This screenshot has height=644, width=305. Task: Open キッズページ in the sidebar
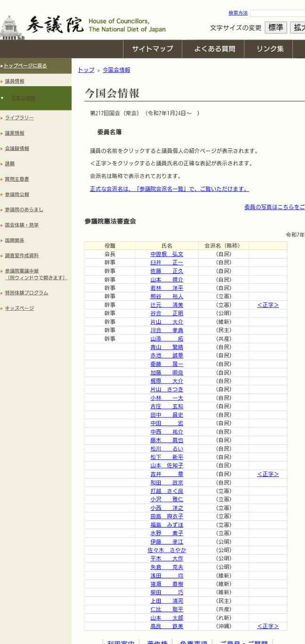coord(19,308)
